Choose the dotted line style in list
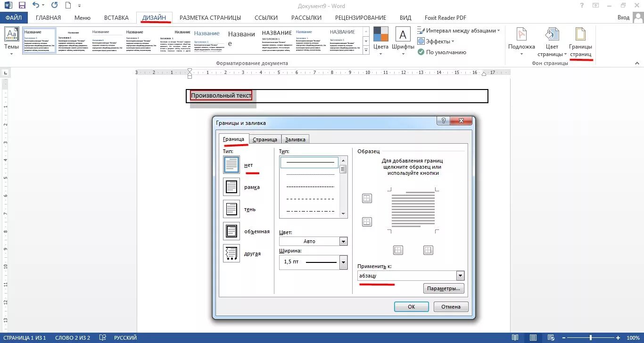The image size is (644, 343). pos(310,174)
